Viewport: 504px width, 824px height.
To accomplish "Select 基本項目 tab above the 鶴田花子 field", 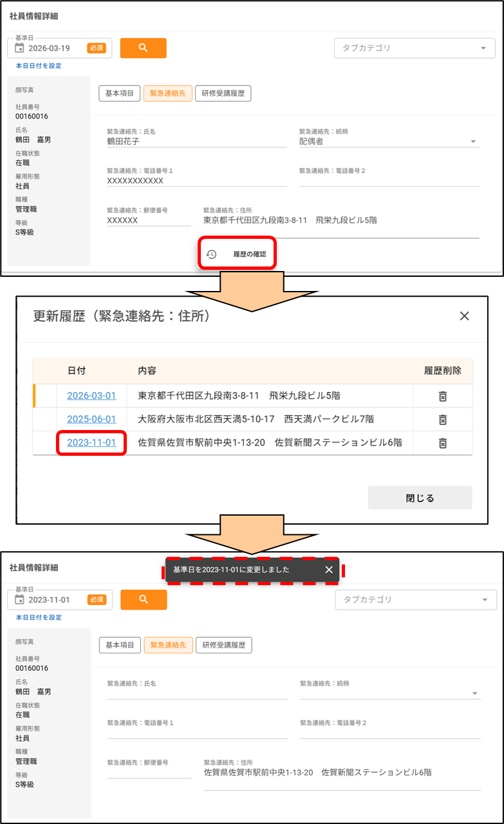I will click(119, 93).
